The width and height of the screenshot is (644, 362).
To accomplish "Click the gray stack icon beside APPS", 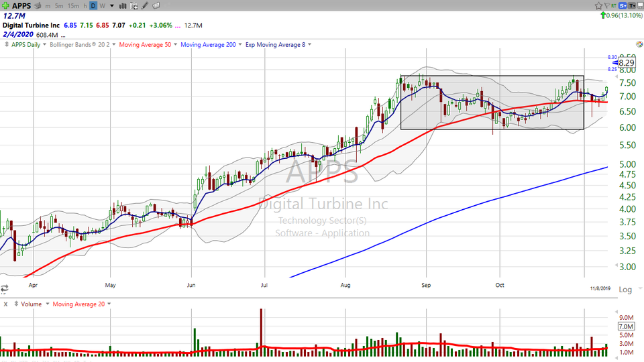I will click(x=38, y=6).
